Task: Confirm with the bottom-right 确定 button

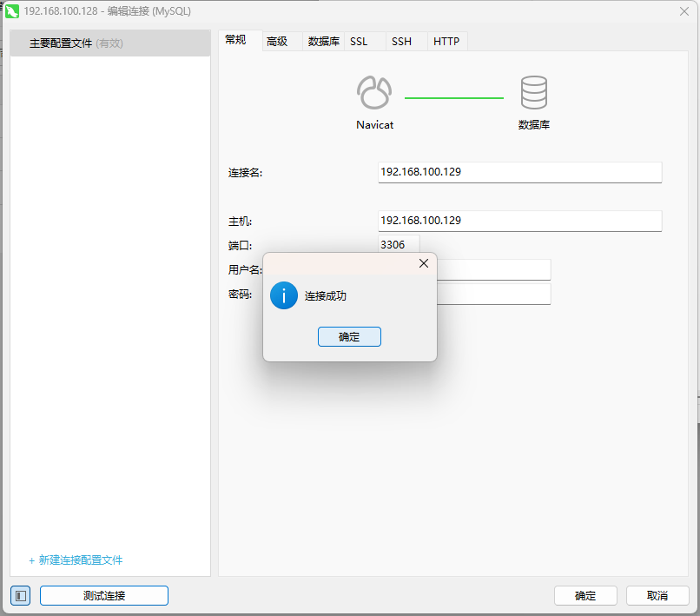Action: (585, 595)
